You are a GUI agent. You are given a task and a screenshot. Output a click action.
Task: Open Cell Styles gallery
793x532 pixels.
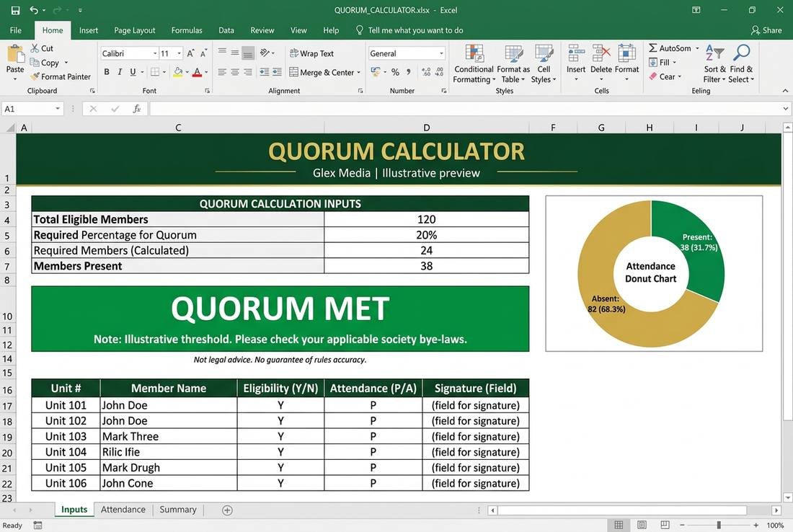coord(544,63)
